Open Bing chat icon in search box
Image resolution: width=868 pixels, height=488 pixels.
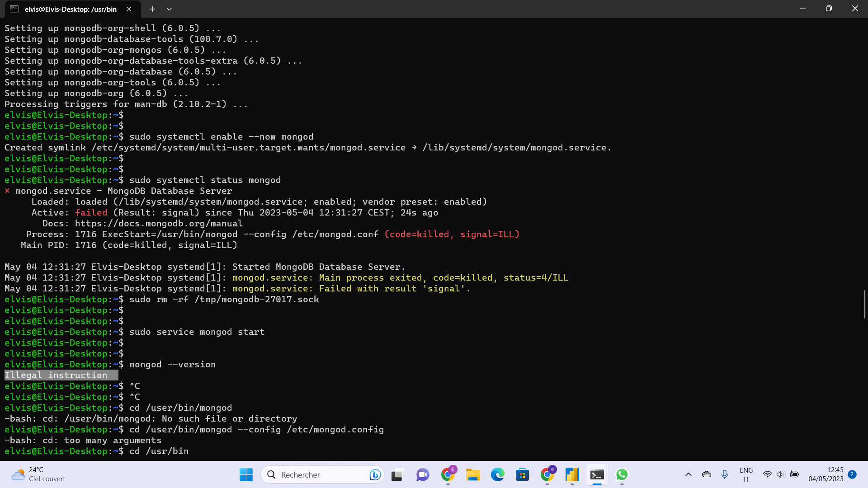pos(374,474)
